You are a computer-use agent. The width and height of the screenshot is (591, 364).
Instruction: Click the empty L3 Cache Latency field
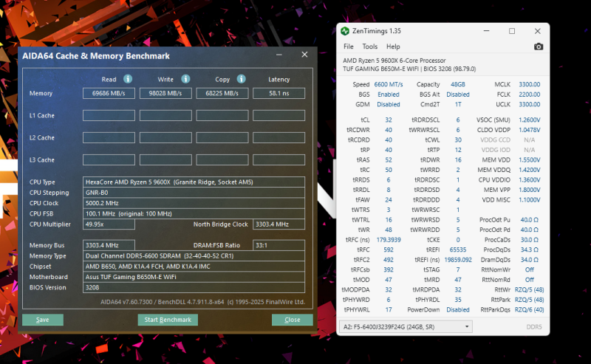coord(279,159)
